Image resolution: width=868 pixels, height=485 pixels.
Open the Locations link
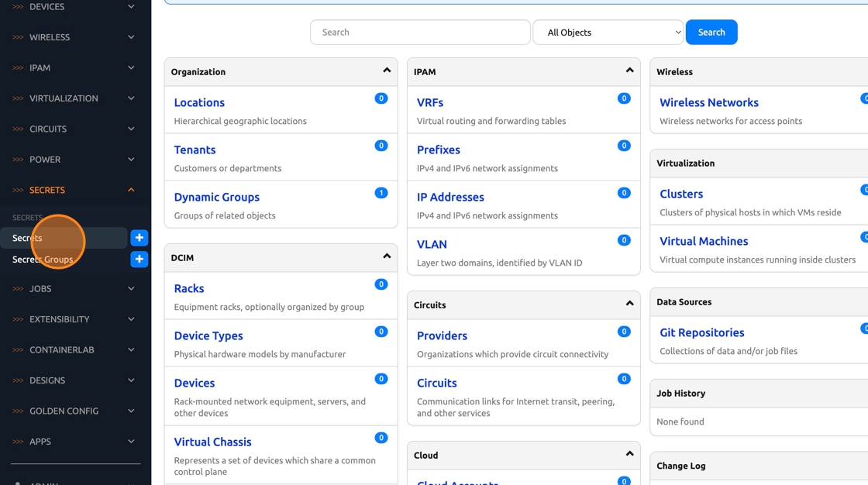[x=199, y=102]
